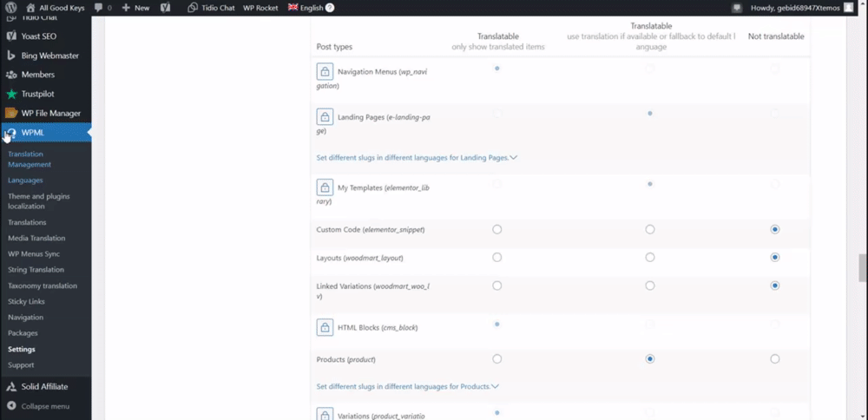Open the New content dropdown in admin bar
868x420 pixels.
(135, 7)
